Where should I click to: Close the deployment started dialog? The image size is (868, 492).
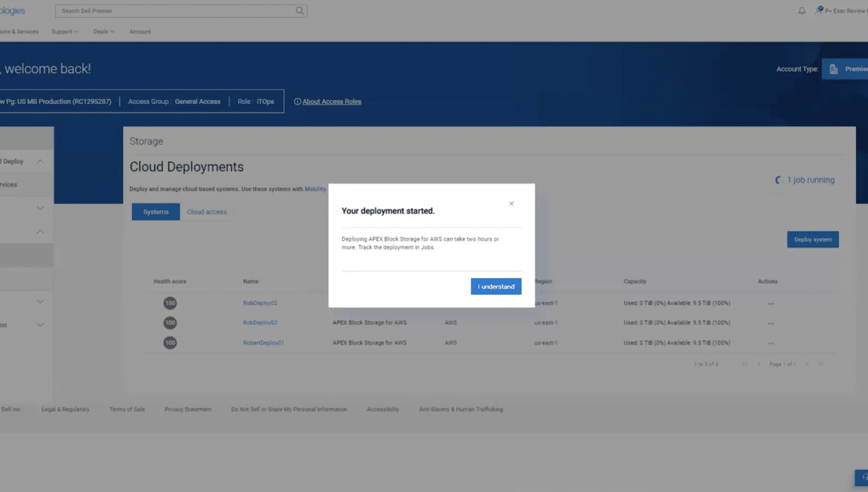[511, 203]
